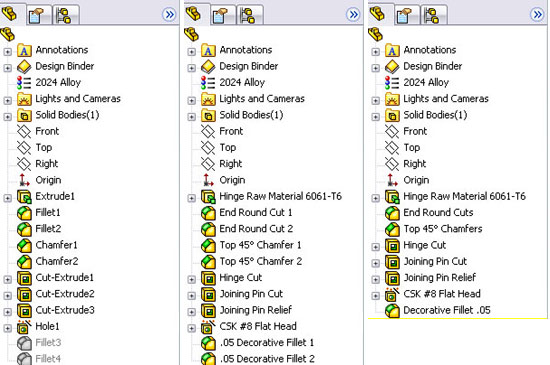Expand Annotations in the left panel
Viewport: 550px width, 365px height.
(x=7, y=52)
